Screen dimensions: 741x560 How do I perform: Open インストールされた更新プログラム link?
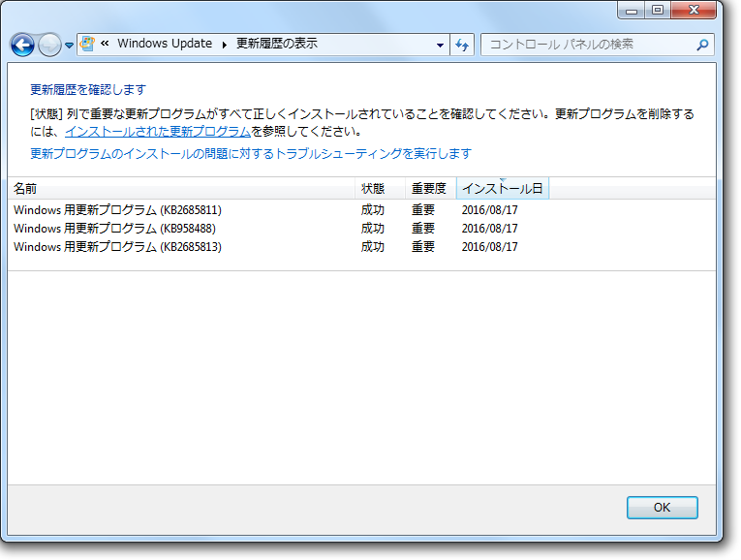(x=158, y=131)
